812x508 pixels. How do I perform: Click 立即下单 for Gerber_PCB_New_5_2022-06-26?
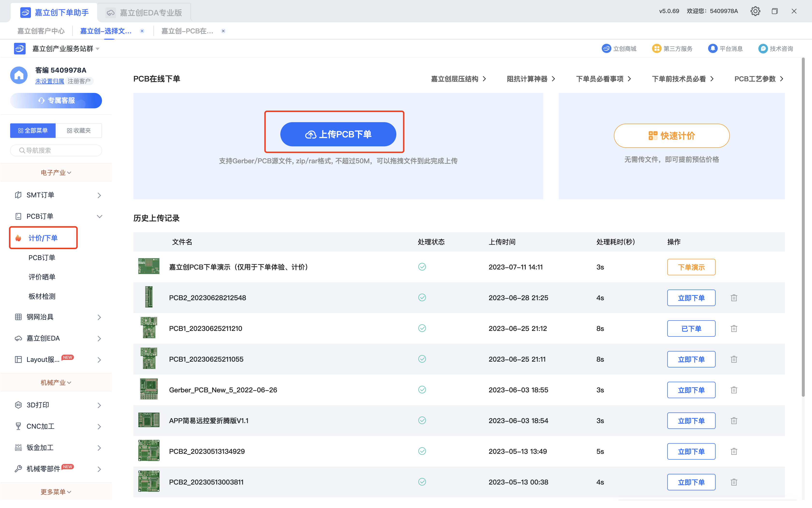(691, 390)
